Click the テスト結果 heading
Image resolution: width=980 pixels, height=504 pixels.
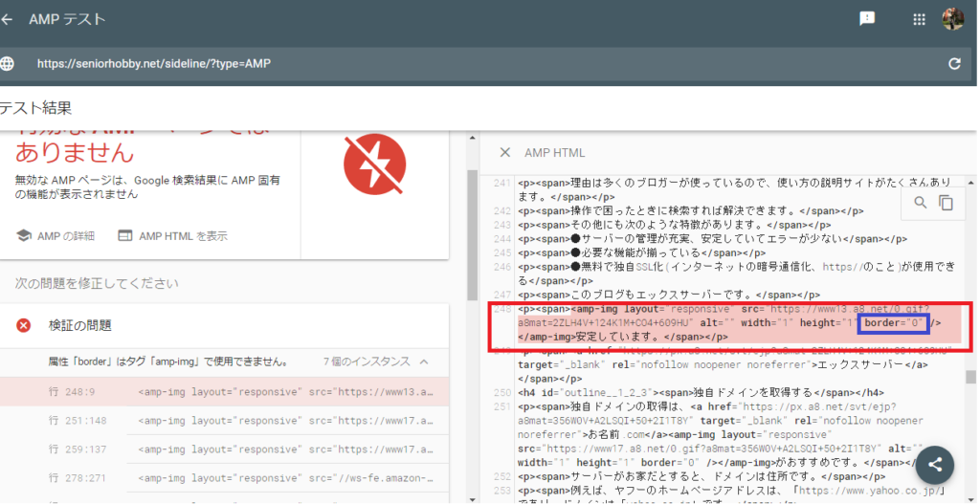click(35, 108)
